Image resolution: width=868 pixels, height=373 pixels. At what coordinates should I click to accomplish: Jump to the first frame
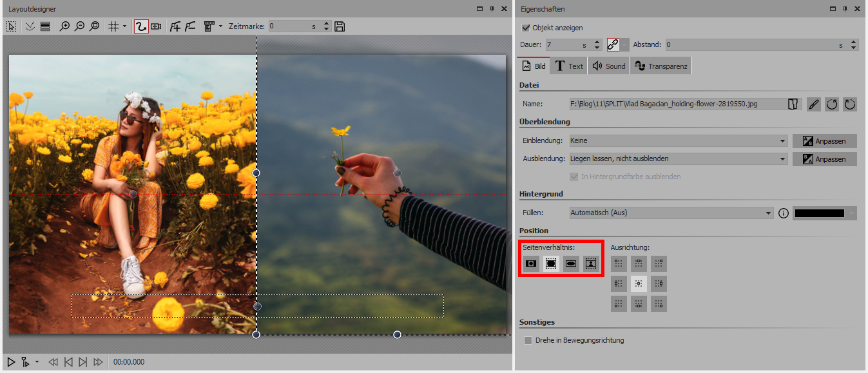pyautogui.click(x=53, y=362)
